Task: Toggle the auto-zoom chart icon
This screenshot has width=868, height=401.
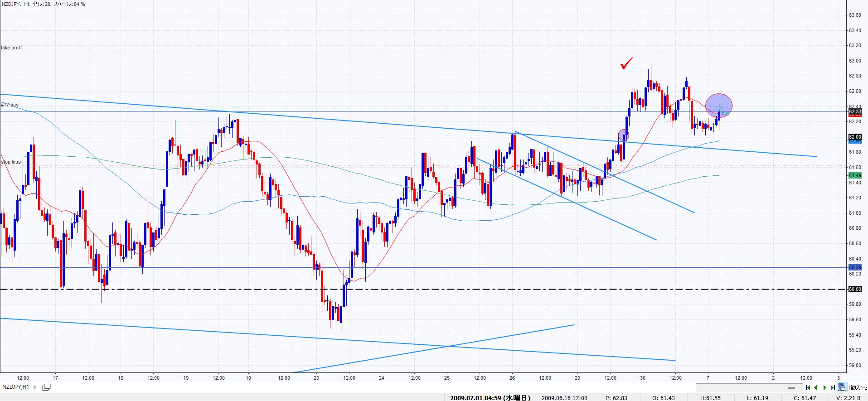Action: (842, 387)
